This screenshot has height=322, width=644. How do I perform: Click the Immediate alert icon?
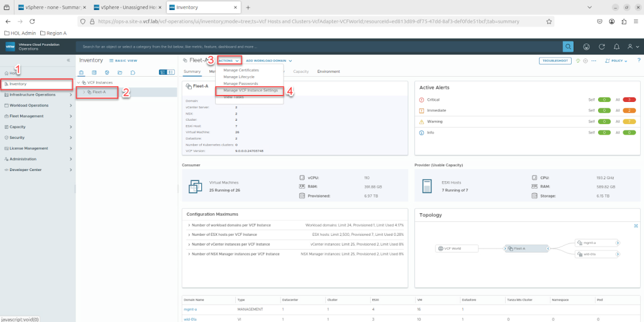point(421,111)
